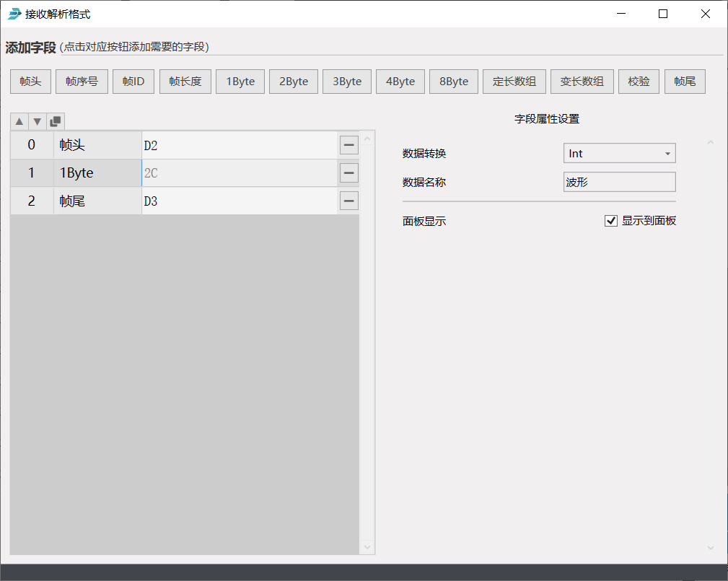Viewport: 728px width, 581px height.
Task: Click the move down arrow icon
Action: 38,121
